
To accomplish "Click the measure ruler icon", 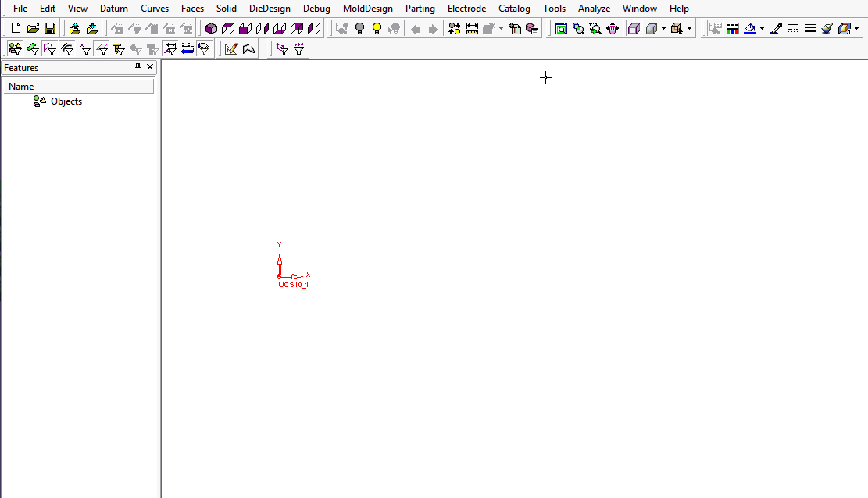I will [472, 29].
